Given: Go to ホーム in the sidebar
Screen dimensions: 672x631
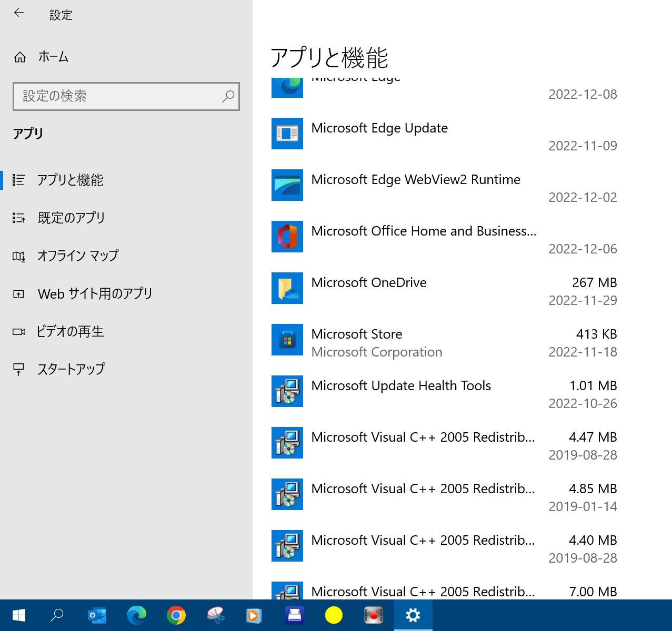Looking at the screenshot, I should (53, 57).
